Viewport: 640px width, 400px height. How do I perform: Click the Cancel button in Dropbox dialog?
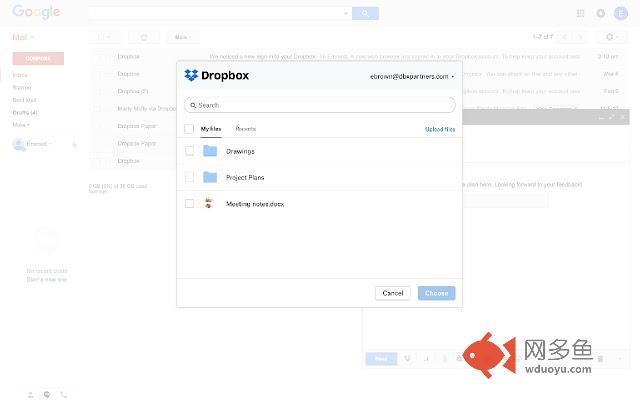coord(393,293)
